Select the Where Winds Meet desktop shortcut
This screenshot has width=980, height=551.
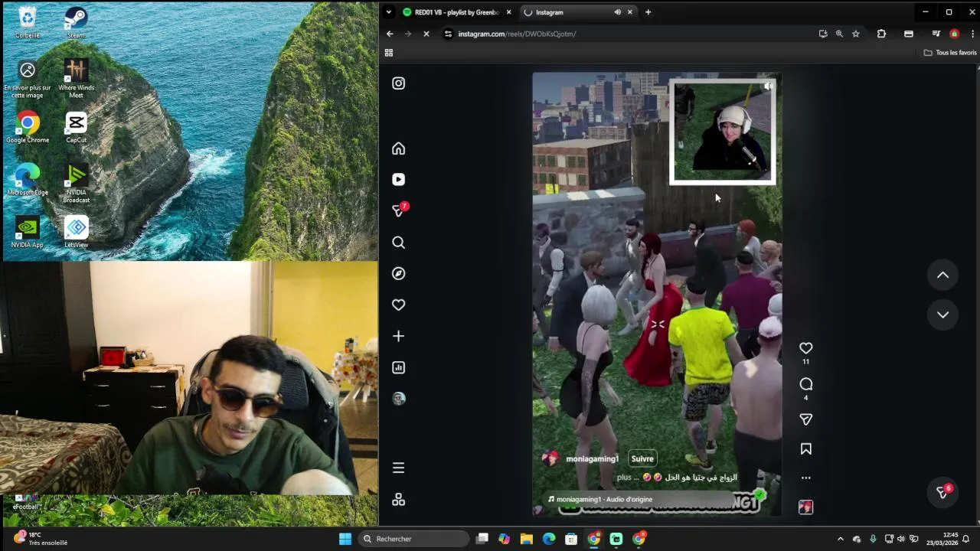[76, 78]
